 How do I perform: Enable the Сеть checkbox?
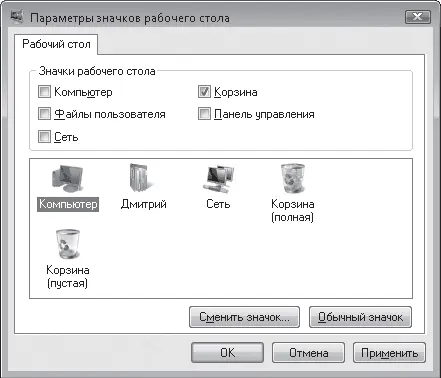click(44, 136)
